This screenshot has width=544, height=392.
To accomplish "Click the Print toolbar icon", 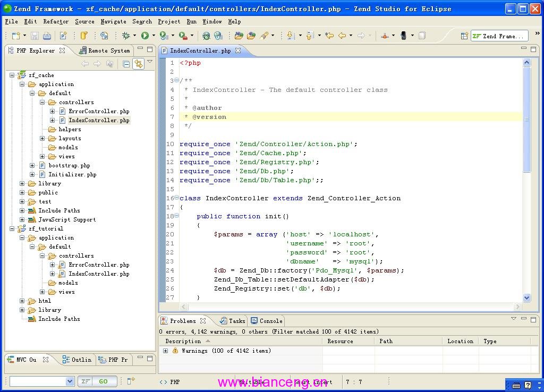I will coord(47,36).
